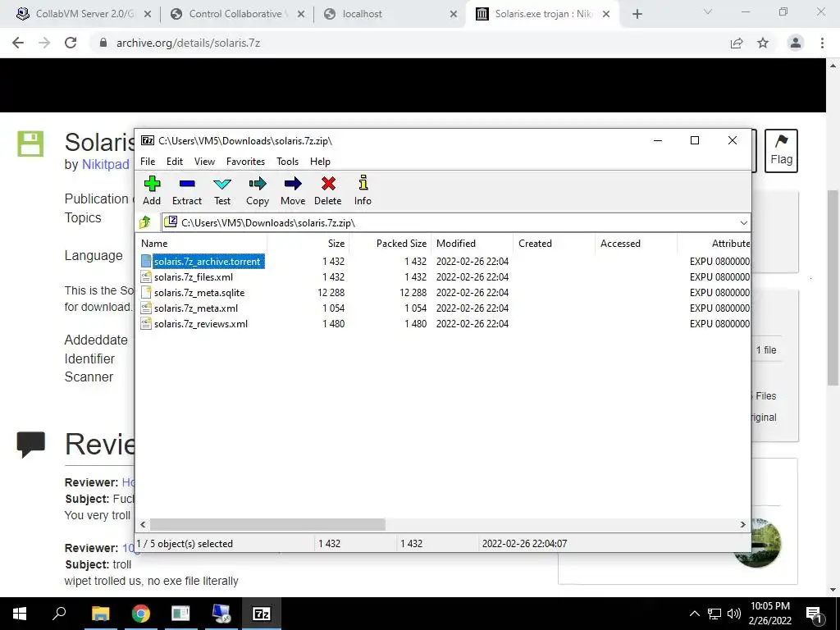840x630 pixels.
Task: Click the volume icon in system tray
Action: [x=734, y=614]
